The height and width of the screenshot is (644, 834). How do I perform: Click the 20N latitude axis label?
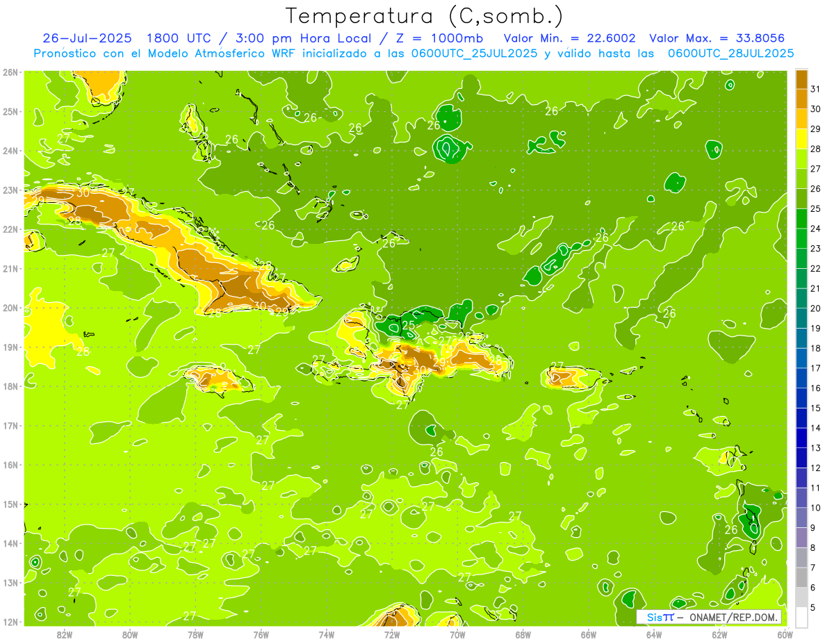(10, 308)
